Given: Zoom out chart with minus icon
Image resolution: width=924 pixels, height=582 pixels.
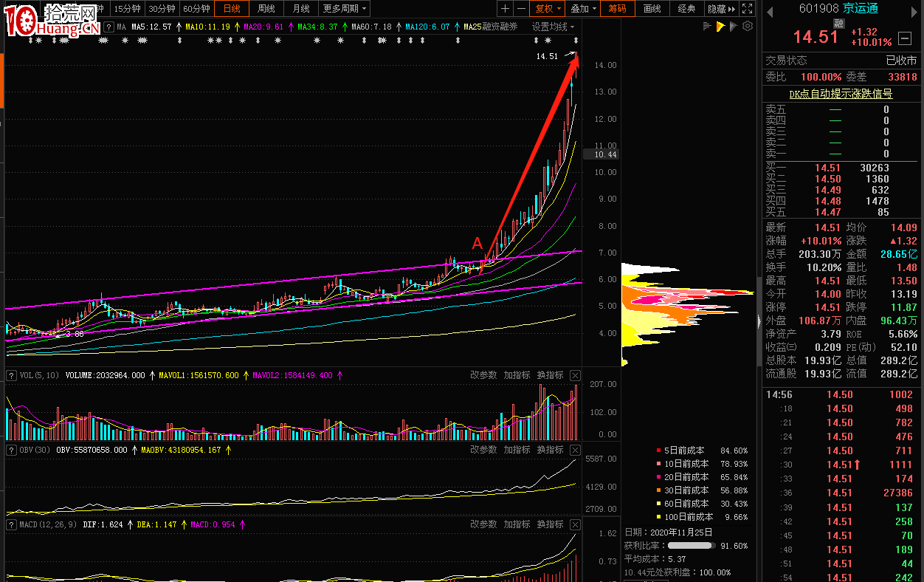Looking at the screenshot, I should tap(521, 9).
